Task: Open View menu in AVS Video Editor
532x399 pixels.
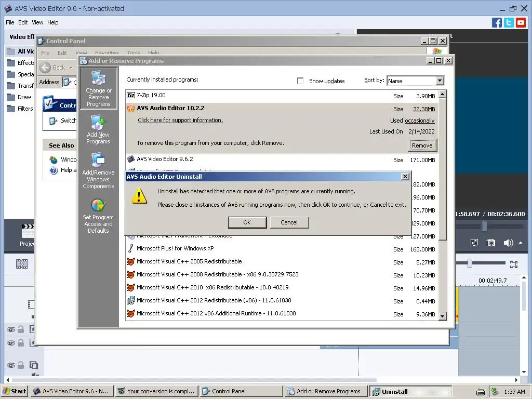Action: coord(37,22)
